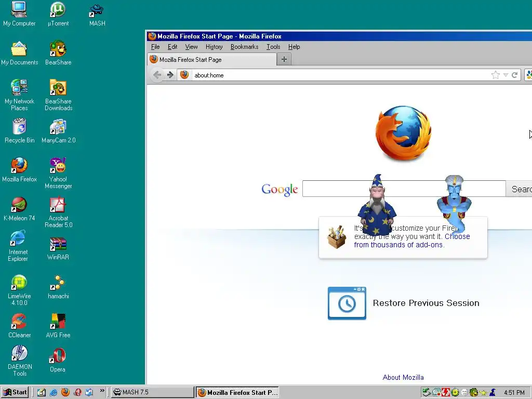This screenshot has width=532, height=399.
Task: Select the MASH desktop shortcut
Action: [97, 14]
